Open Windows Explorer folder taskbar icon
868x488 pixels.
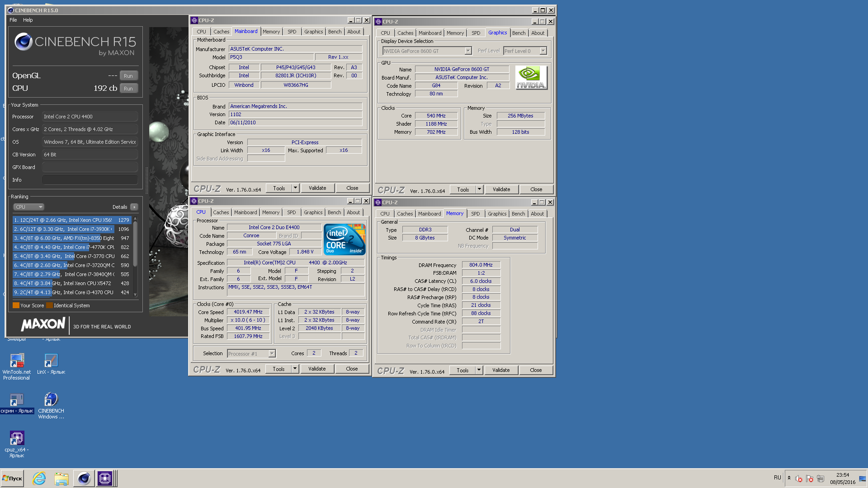(61, 479)
